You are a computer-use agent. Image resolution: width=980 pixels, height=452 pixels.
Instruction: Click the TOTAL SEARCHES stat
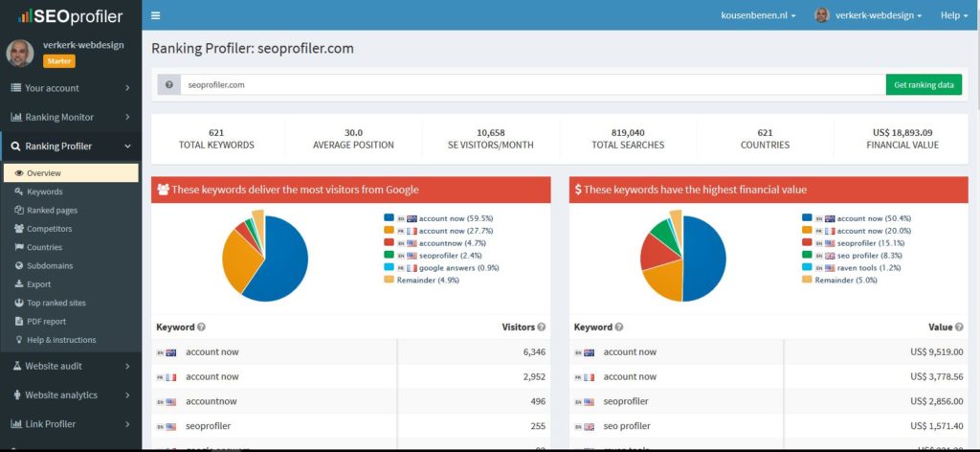pos(628,139)
